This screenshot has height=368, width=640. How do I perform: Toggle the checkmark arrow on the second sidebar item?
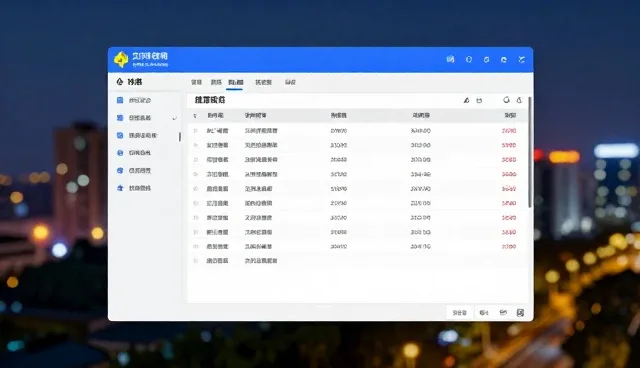pyautogui.click(x=175, y=118)
